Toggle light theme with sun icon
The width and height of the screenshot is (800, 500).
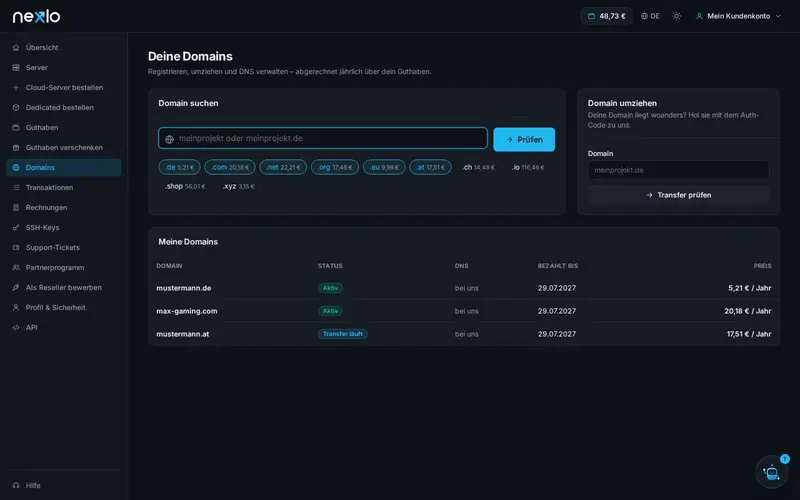tap(677, 16)
